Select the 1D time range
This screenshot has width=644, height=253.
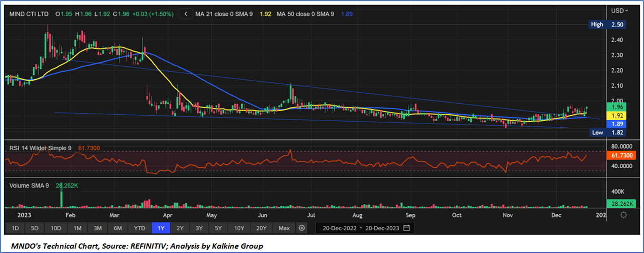point(15,228)
